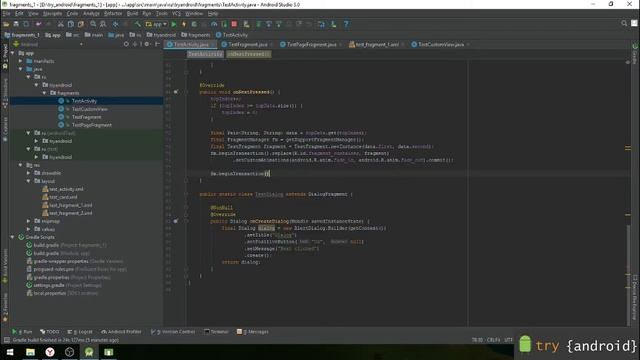The image size is (640, 360).
Task: Open test_activity.xml in layout folder
Action: pyautogui.click(x=66, y=189)
